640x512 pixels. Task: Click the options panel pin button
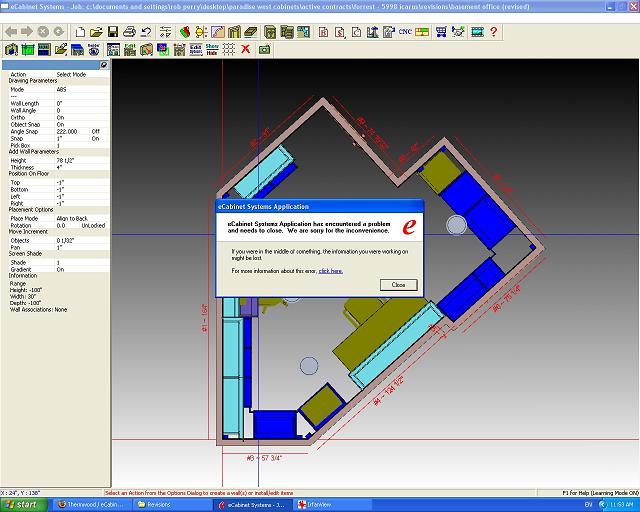(104, 65)
